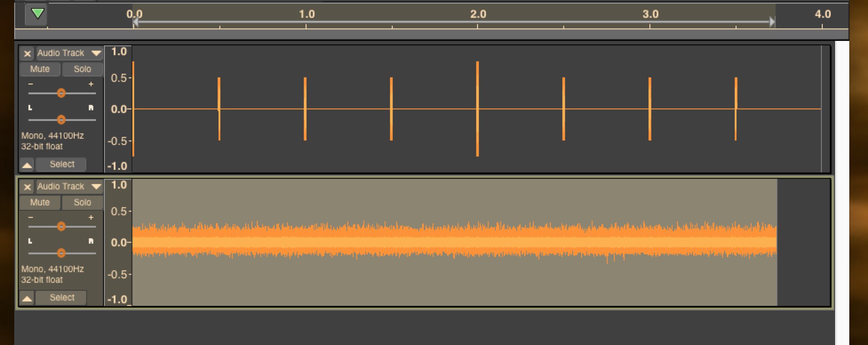Solo the second audio track
Image resolution: width=868 pixels, height=345 pixels.
coord(82,203)
